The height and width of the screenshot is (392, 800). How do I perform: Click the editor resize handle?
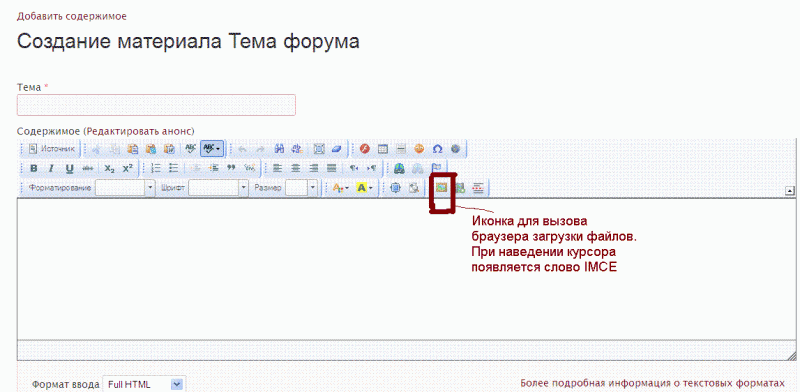click(x=791, y=355)
